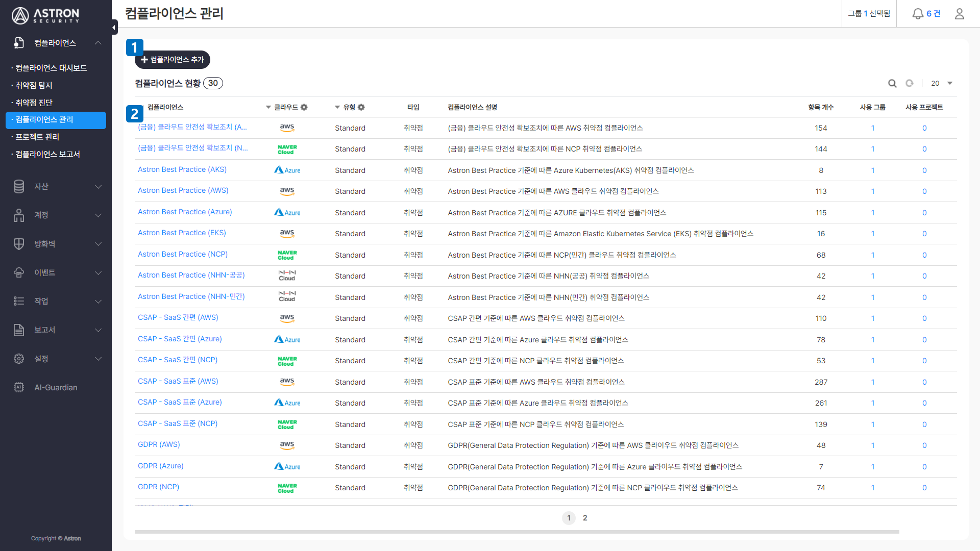The height and width of the screenshot is (551, 980).
Task: Click the search magnifier icon above table
Action: (892, 83)
